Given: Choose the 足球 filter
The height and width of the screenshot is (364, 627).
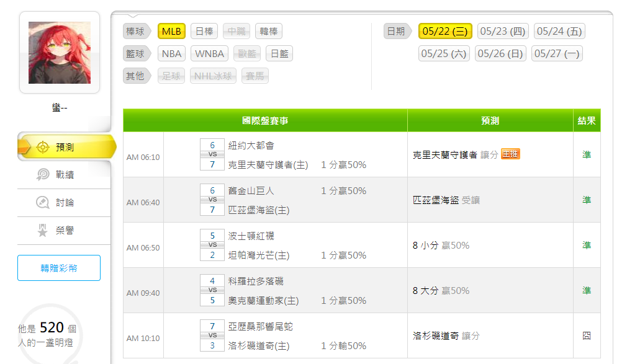Looking at the screenshot, I should pyautogui.click(x=171, y=76).
